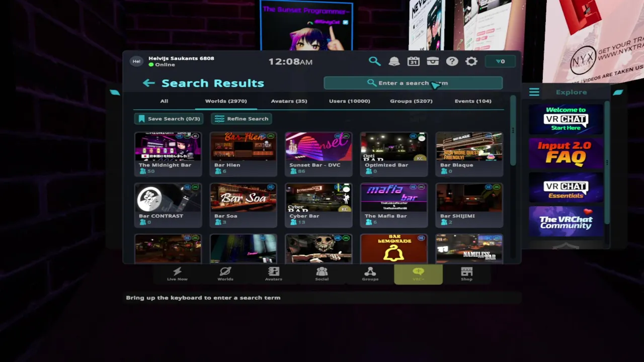644x362 pixels.
Task: Open Welcome to VRChat Start Here banner
Action: click(566, 119)
